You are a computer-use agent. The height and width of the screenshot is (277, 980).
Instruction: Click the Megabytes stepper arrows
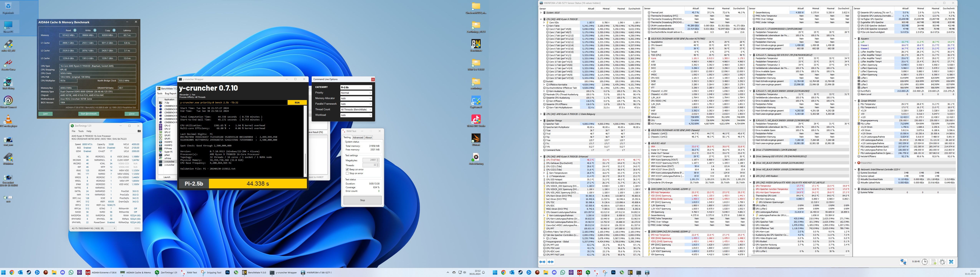pyautogui.click(x=378, y=160)
